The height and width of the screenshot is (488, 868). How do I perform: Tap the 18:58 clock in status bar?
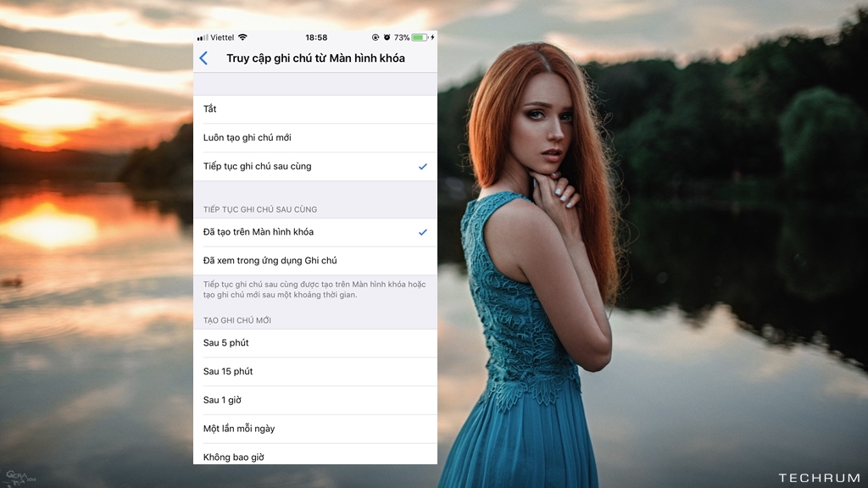(x=316, y=37)
